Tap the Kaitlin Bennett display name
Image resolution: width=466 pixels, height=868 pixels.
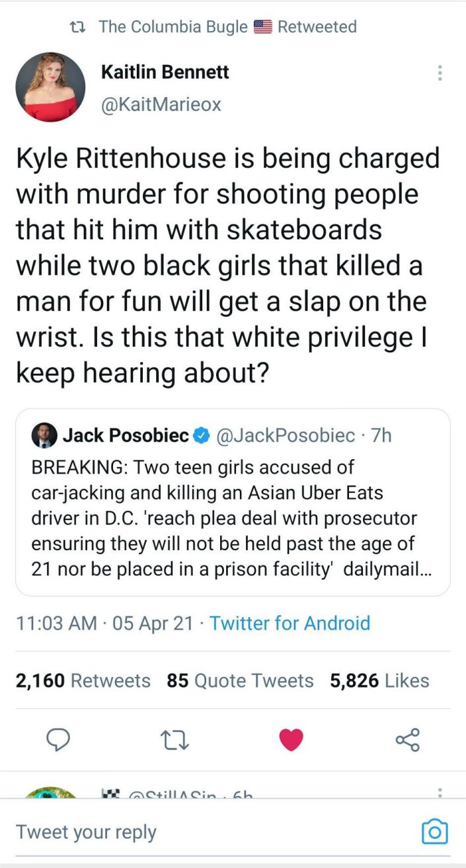pyautogui.click(x=165, y=72)
